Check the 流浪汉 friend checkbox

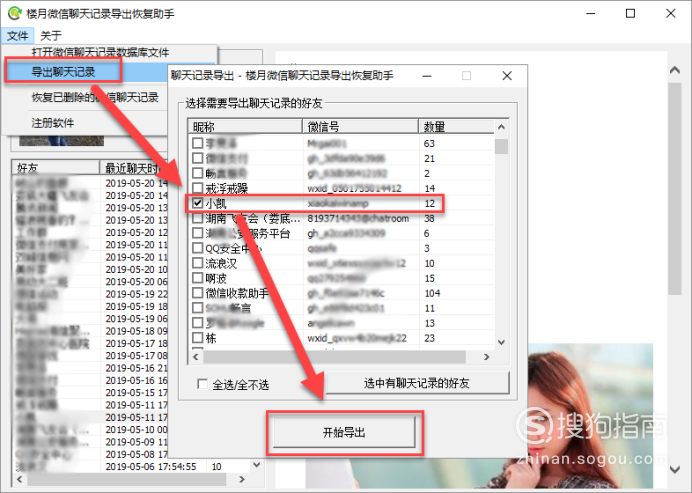coord(198,263)
